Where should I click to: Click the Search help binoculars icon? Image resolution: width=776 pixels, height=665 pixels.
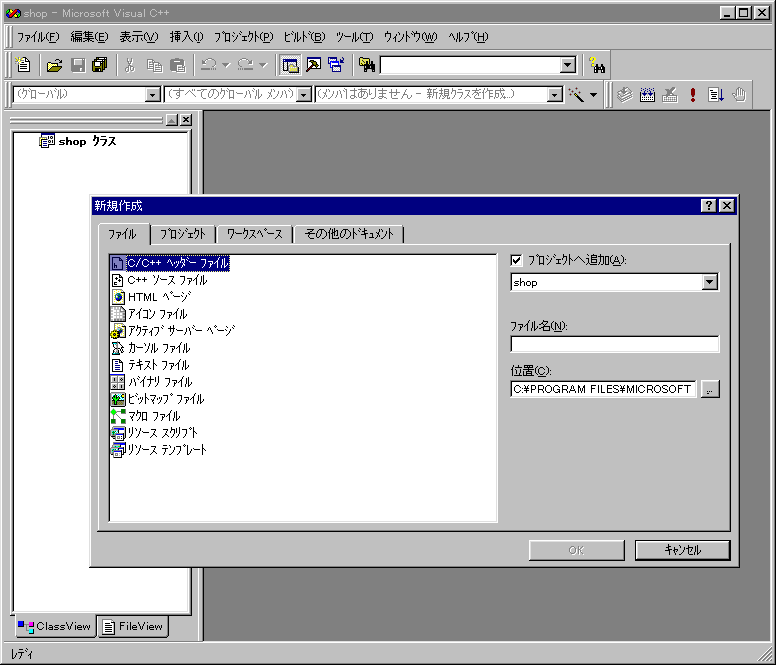coord(597,65)
